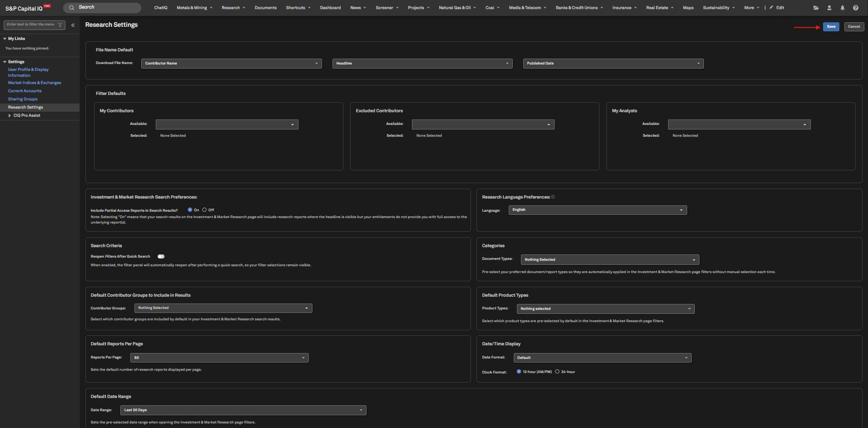Viewport: 868px width, 428px height.
Task: Open the Screener menu
Action: point(387,8)
